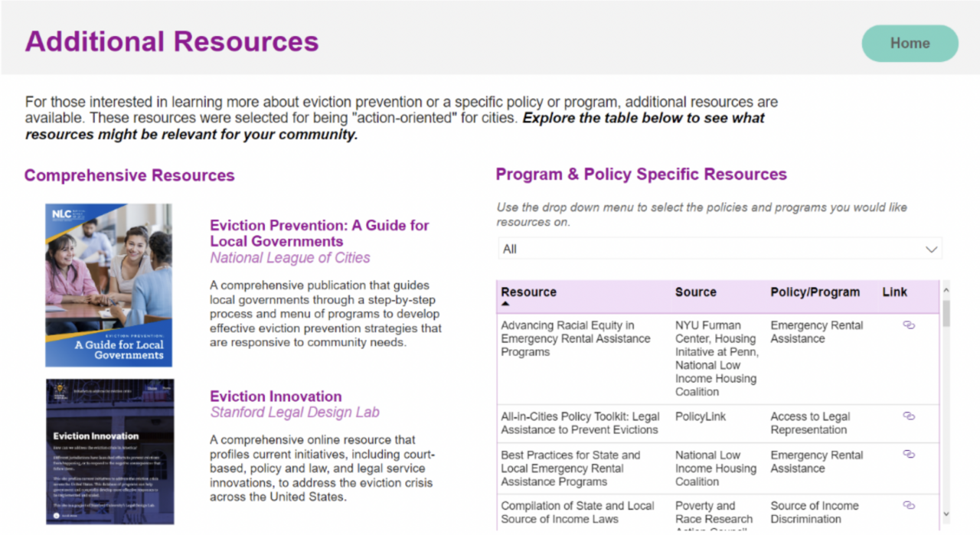Open link icon for Compilation of State Laws
The image size is (980, 535).
pos(909,506)
